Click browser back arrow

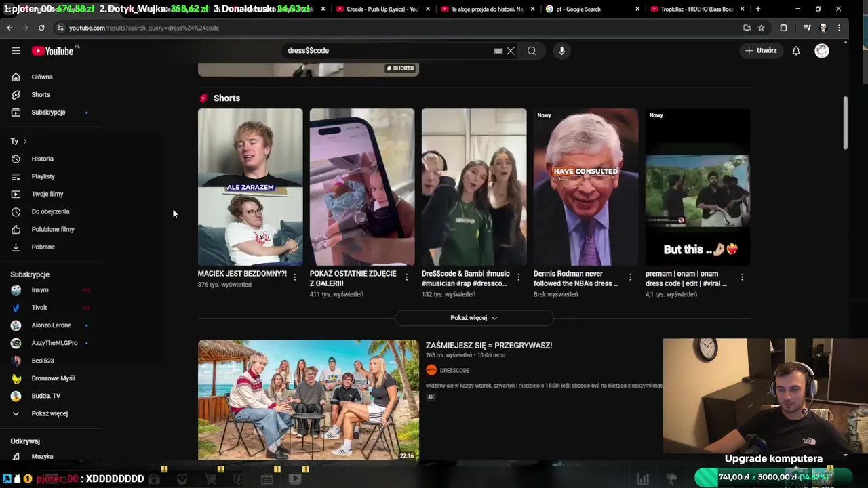(9, 28)
